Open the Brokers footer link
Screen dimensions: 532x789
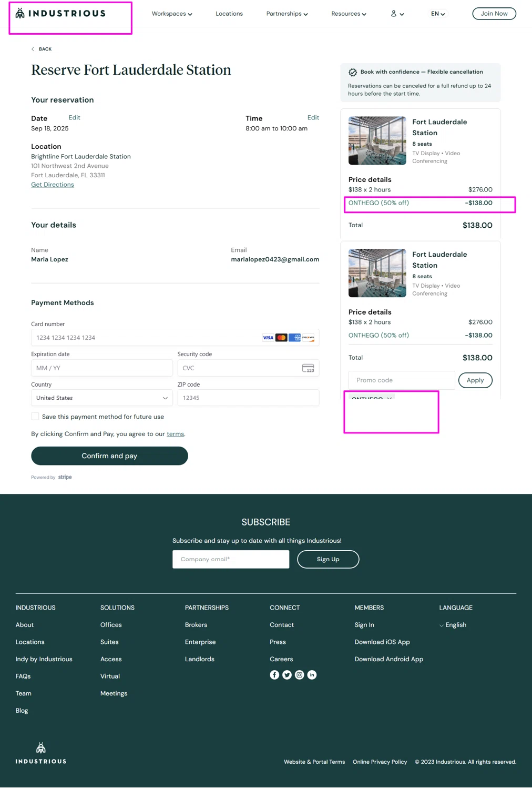pos(196,625)
